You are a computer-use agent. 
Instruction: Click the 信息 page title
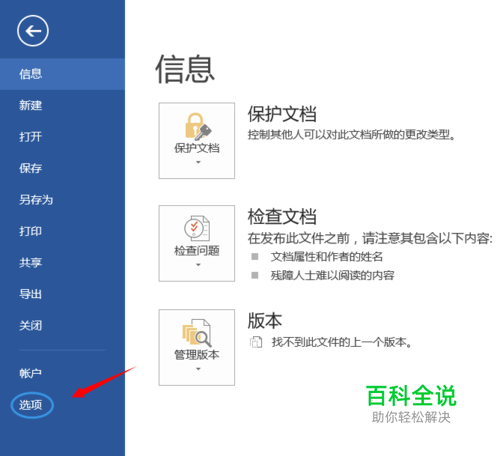coord(185,69)
